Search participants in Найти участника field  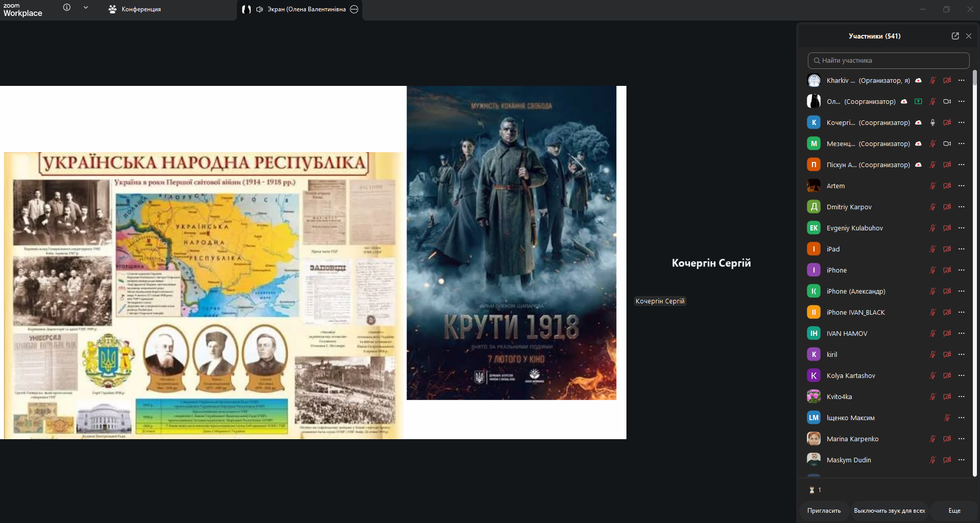(x=889, y=60)
